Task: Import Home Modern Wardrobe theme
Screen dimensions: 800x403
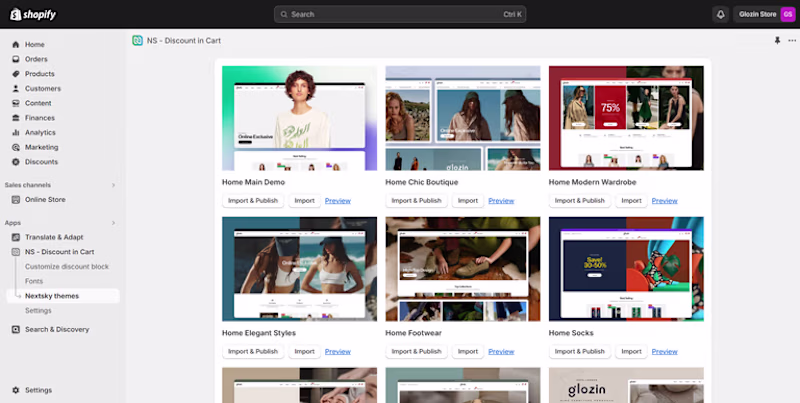Action: click(631, 201)
